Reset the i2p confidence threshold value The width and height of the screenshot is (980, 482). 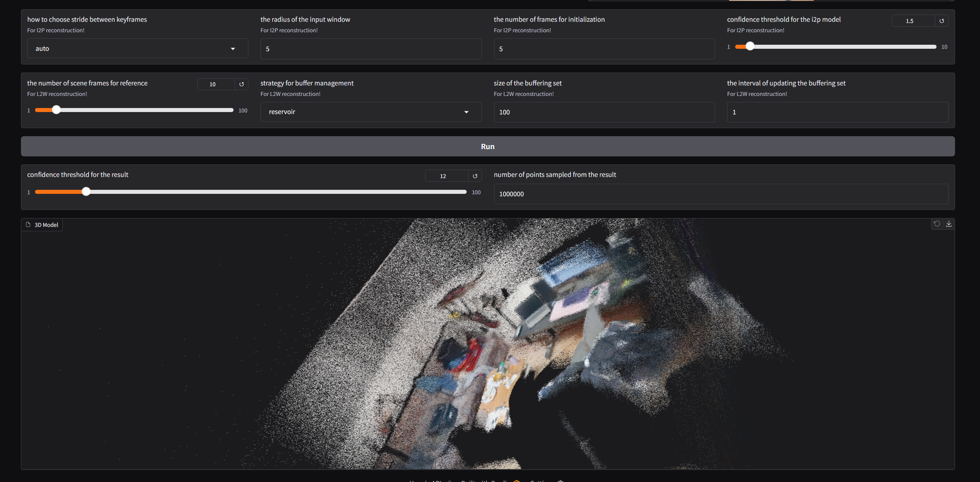click(x=942, y=21)
